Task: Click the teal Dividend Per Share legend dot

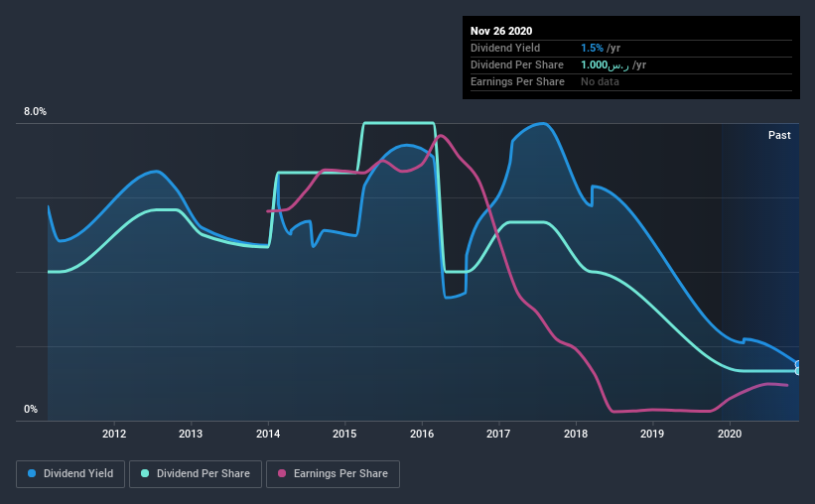Action: 145,473
